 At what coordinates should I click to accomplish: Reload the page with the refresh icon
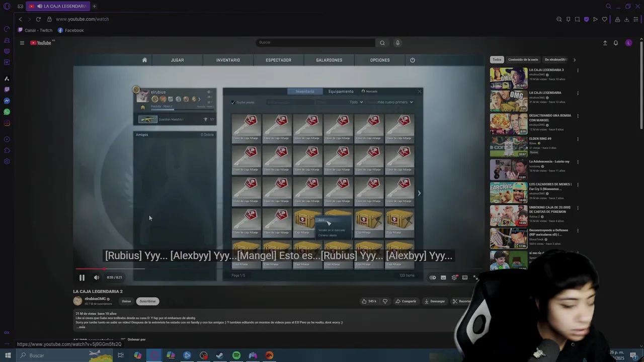coord(38,19)
